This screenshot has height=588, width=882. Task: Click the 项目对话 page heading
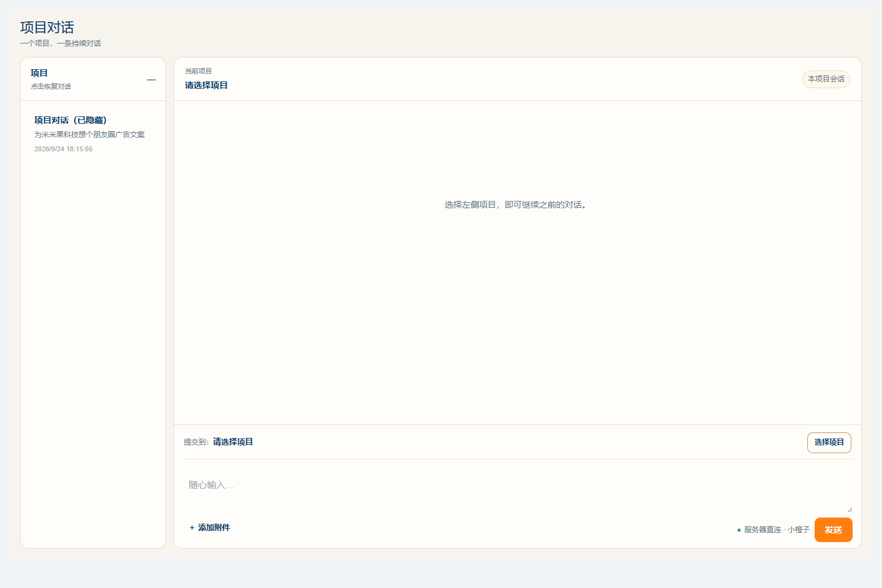(x=47, y=28)
